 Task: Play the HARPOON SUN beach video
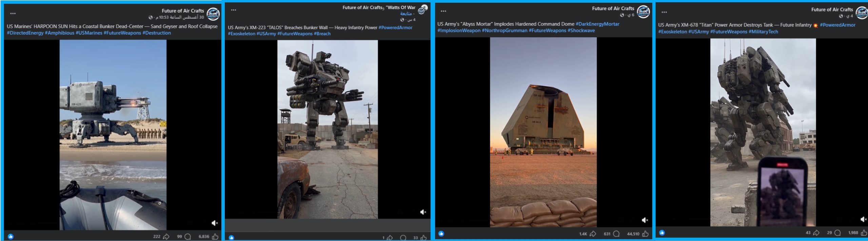tap(113, 135)
